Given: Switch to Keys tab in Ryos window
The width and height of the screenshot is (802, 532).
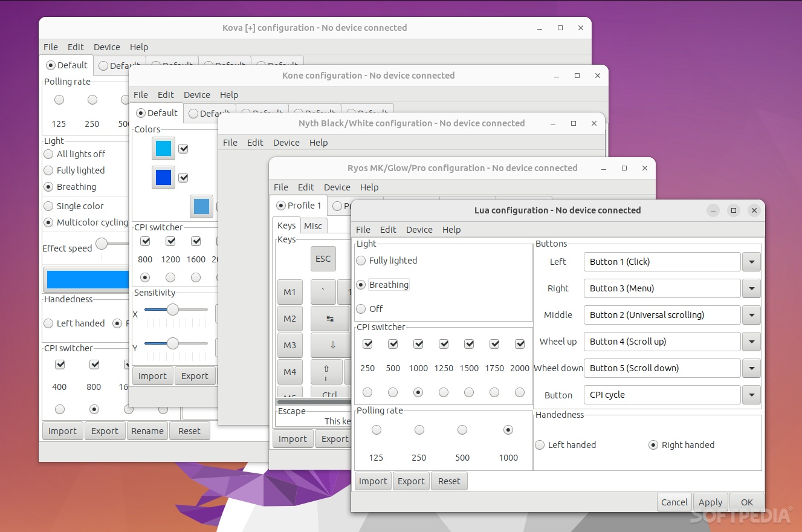Looking at the screenshot, I should (286, 225).
